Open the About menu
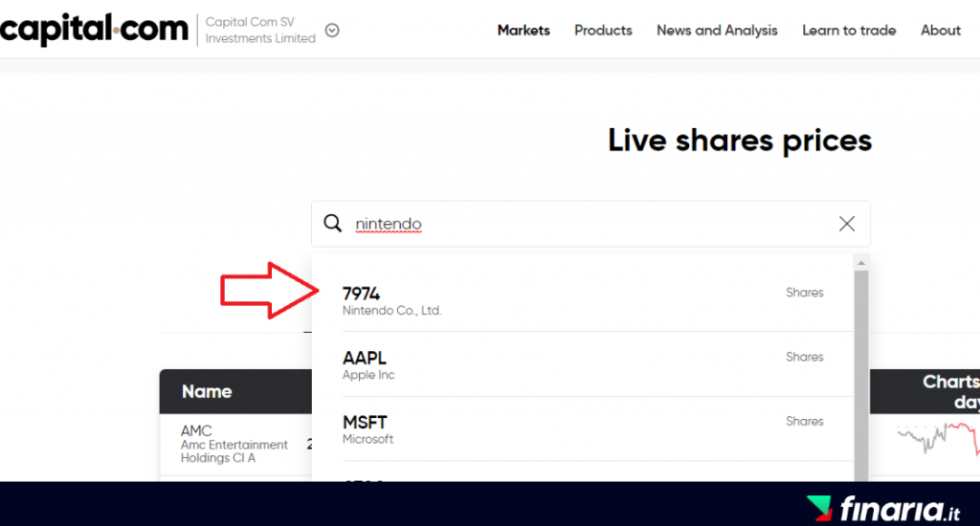980x526 pixels. tap(940, 30)
